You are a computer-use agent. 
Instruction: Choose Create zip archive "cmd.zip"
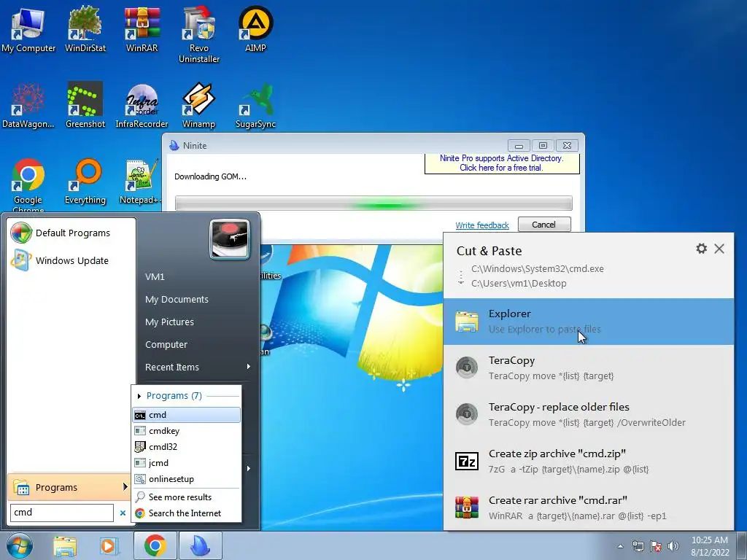point(589,461)
